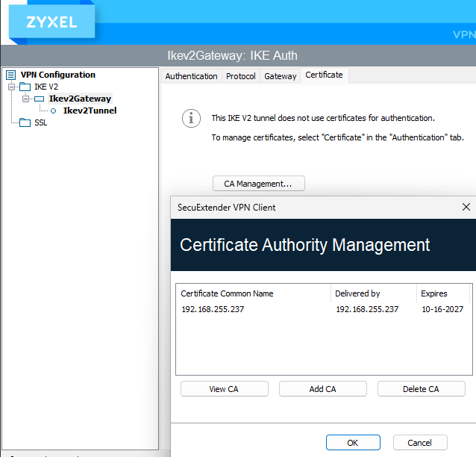Click the ZYXEL logo
Viewport: 476px width, 457px height.
51,22
